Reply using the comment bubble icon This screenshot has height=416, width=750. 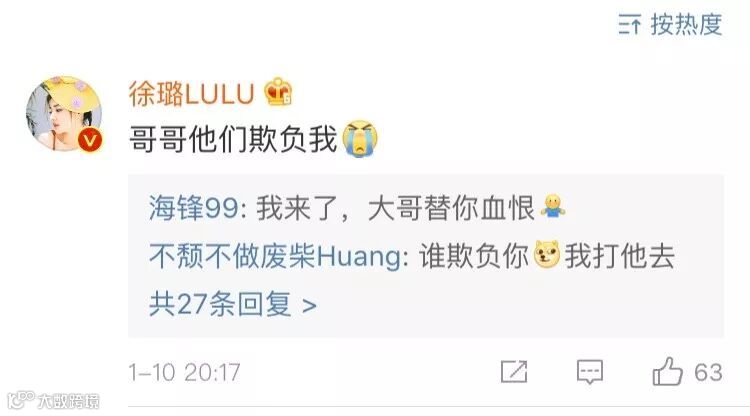click(x=590, y=372)
